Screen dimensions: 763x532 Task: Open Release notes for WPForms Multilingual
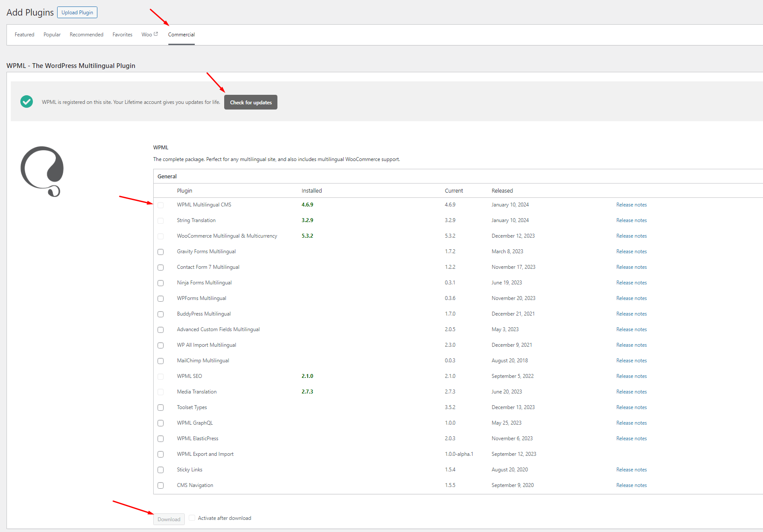pos(631,298)
